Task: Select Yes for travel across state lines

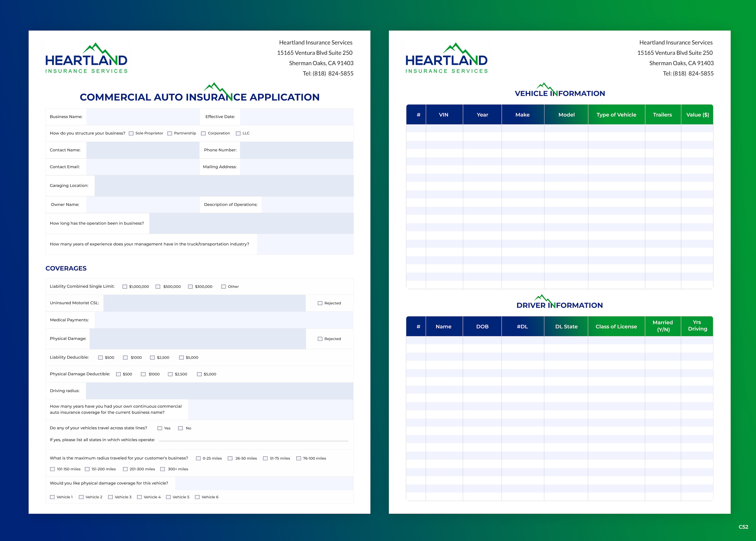Action: click(x=160, y=428)
